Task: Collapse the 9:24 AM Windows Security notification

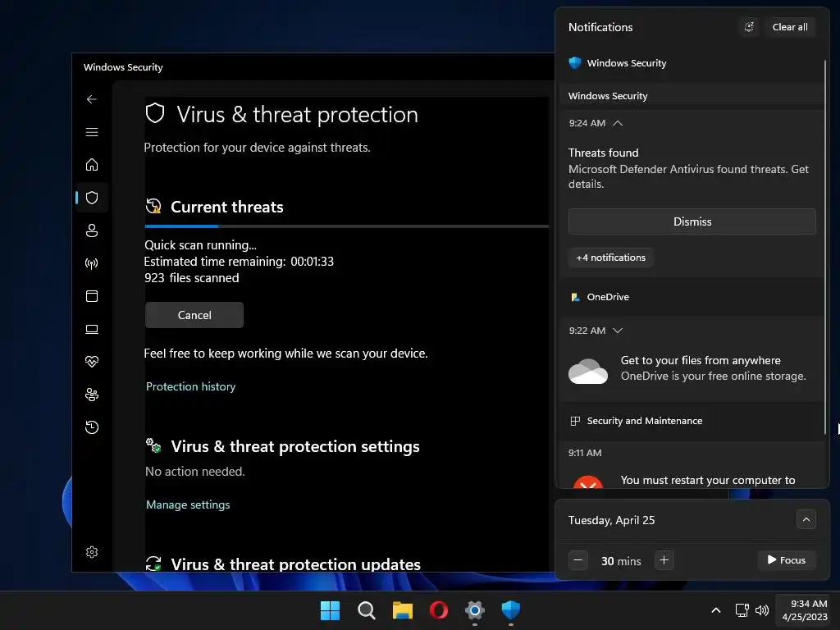Action: tap(618, 123)
